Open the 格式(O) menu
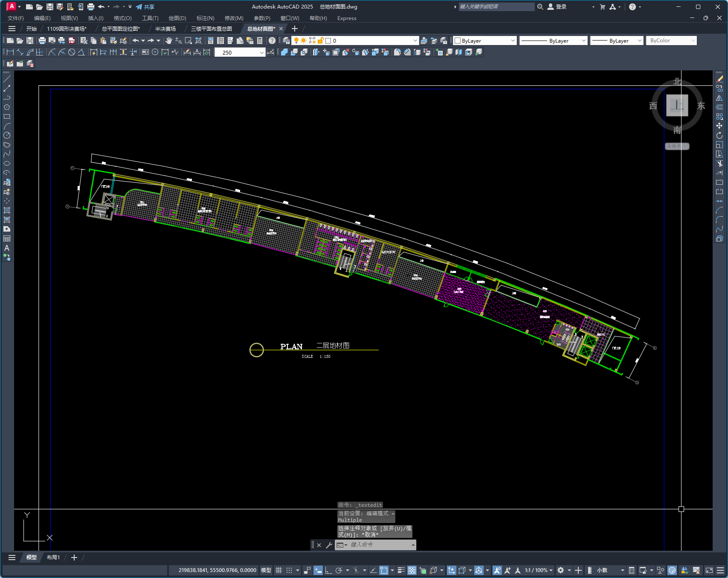This screenshot has height=578, width=728. point(122,18)
